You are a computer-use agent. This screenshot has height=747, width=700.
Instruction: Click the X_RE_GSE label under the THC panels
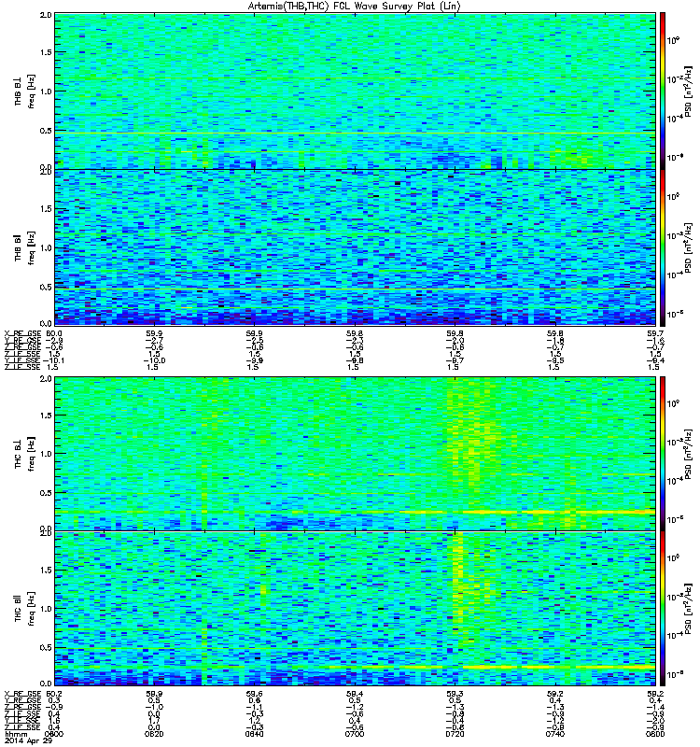pos(22,694)
